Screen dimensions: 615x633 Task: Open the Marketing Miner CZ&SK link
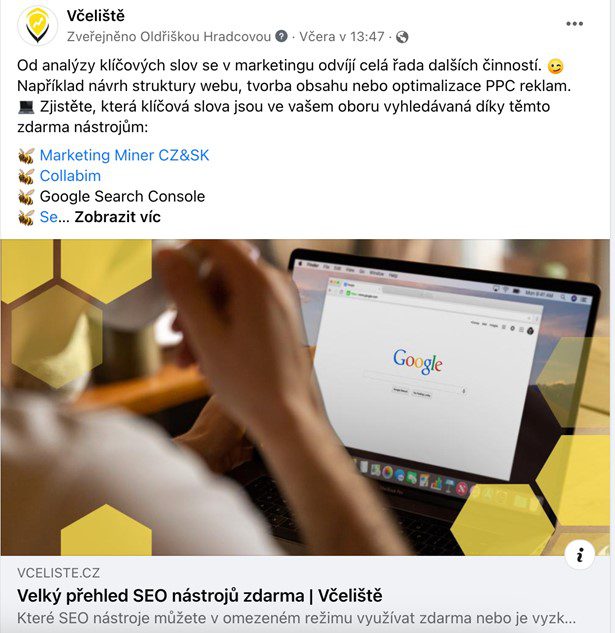click(x=124, y=155)
